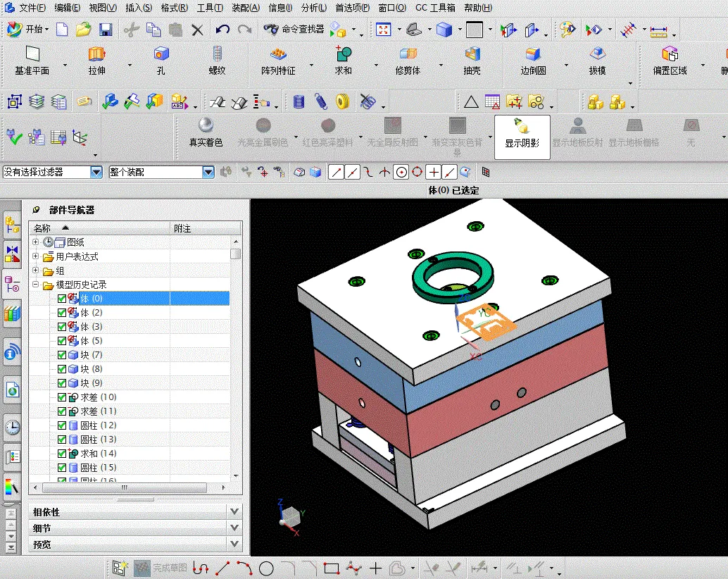
Task: Select the Draft (拔模) tool
Action: [x=597, y=61]
